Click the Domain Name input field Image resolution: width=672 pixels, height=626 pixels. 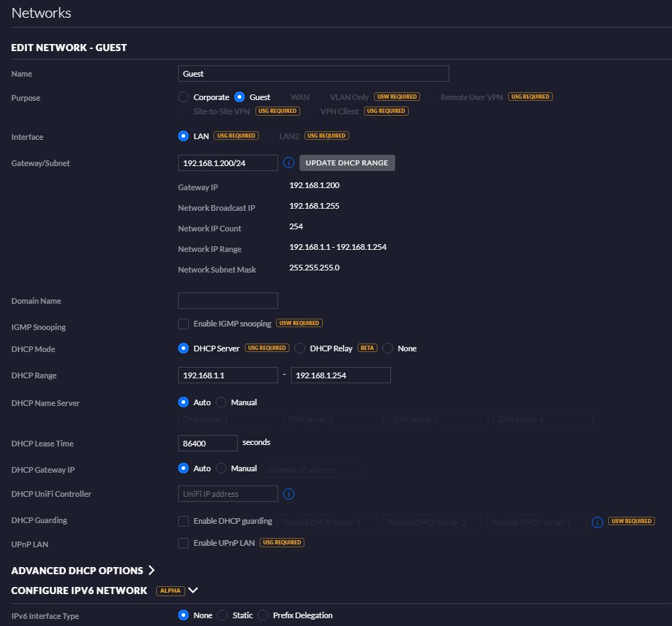[x=228, y=301]
